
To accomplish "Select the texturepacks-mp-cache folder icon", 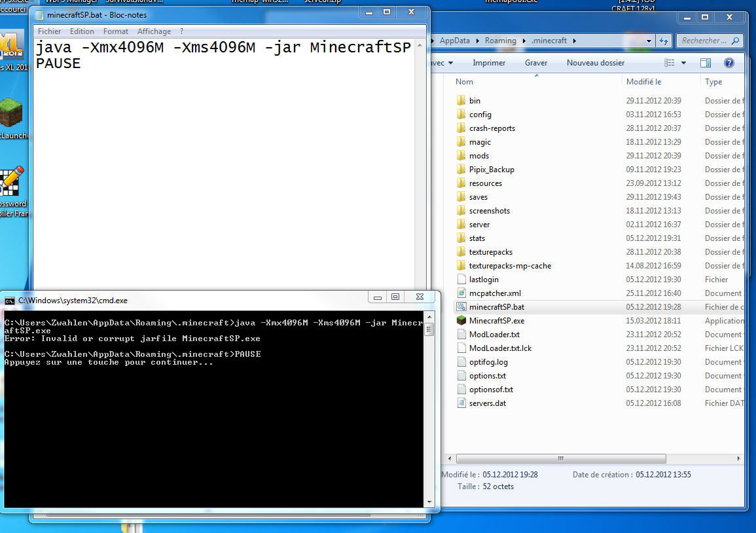I will pos(461,265).
